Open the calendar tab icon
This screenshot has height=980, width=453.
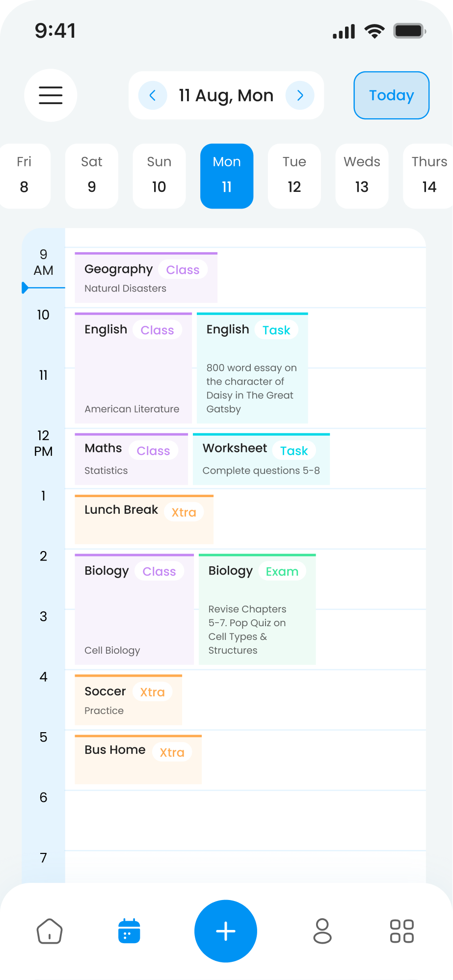click(129, 931)
